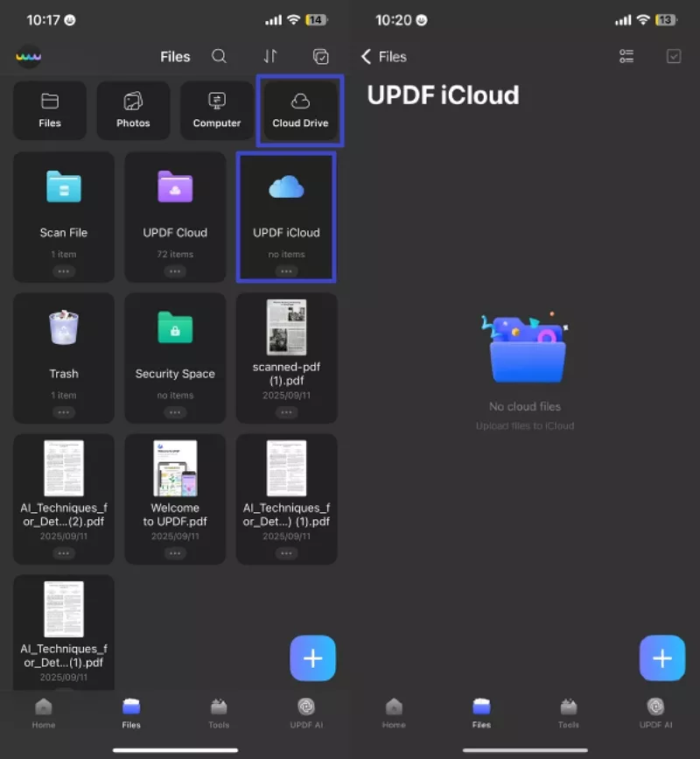Expand more options for Welcome to UPDF.pdf

(x=175, y=553)
